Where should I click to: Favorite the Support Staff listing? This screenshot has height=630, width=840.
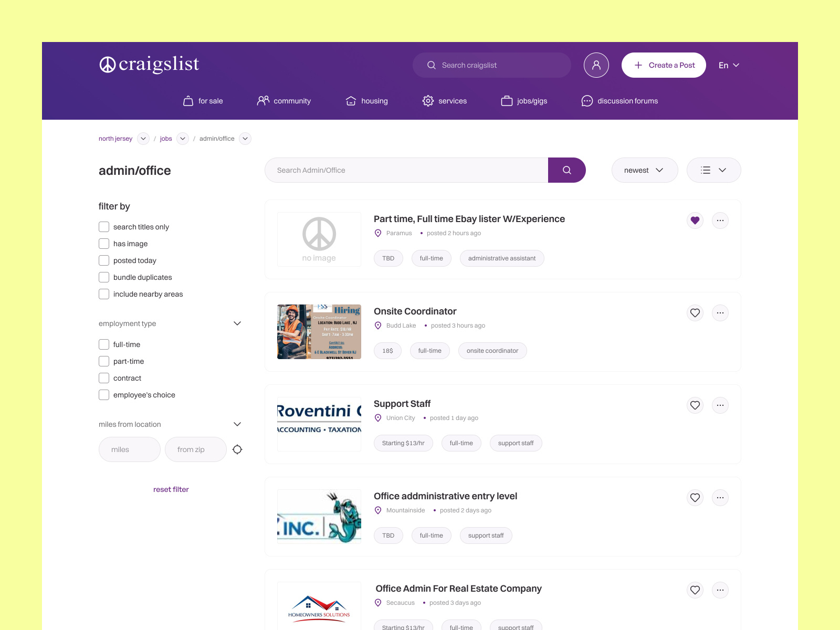(695, 405)
